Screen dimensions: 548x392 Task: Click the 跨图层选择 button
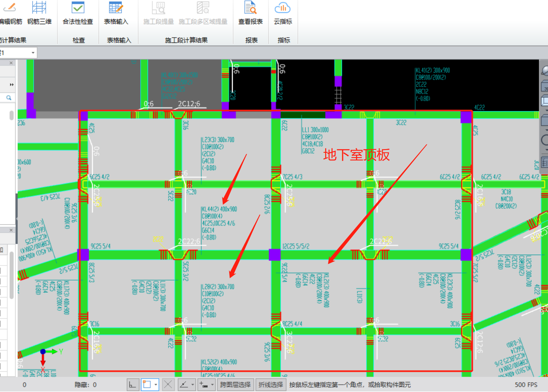click(x=235, y=385)
